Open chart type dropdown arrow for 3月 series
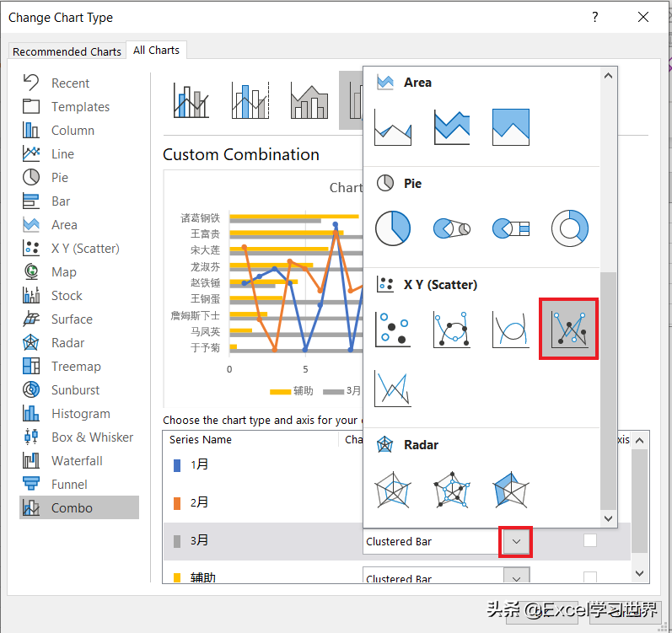This screenshot has width=672, height=633. 516,542
